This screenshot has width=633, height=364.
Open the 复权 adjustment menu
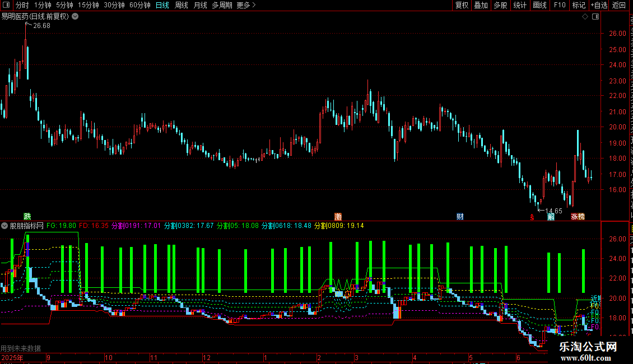pyautogui.click(x=462, y=5)
